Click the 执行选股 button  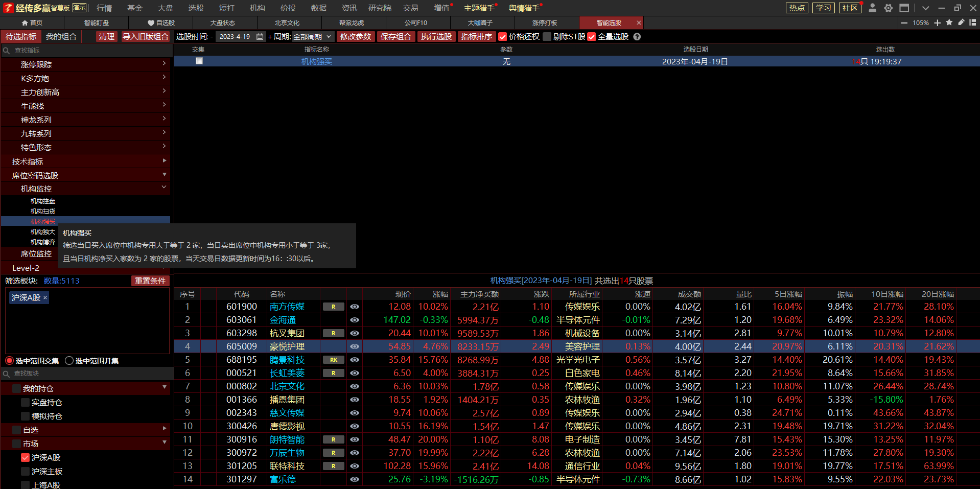(436, 37)
